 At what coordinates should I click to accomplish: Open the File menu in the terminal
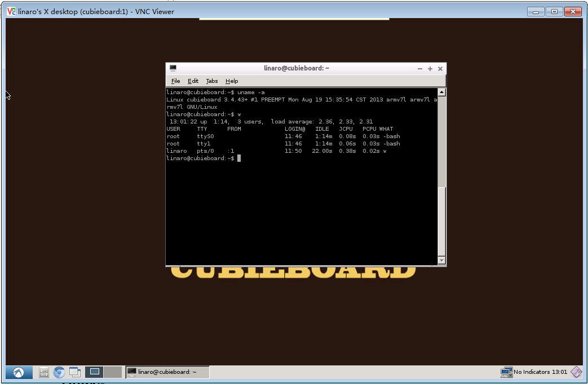pos(175,81)
